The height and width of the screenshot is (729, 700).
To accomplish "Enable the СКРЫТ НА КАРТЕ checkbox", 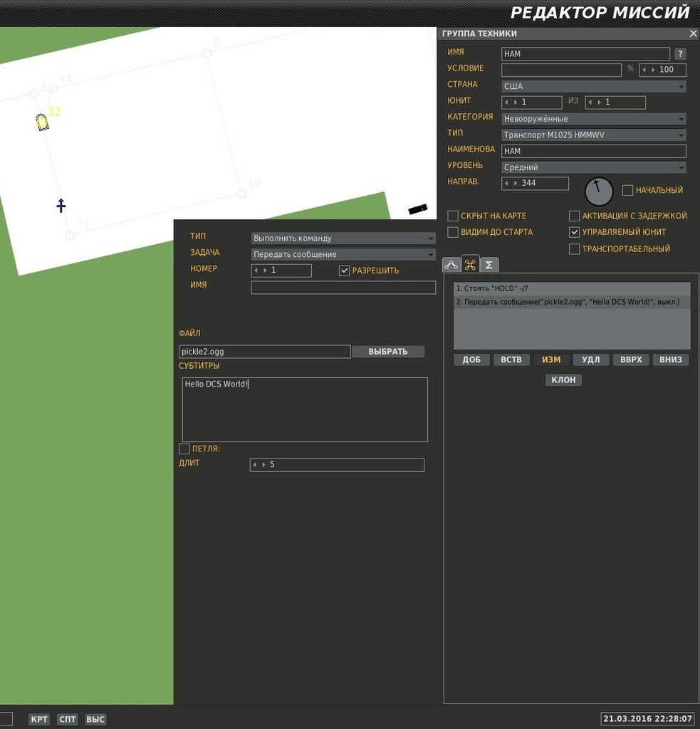I will 453,216.
